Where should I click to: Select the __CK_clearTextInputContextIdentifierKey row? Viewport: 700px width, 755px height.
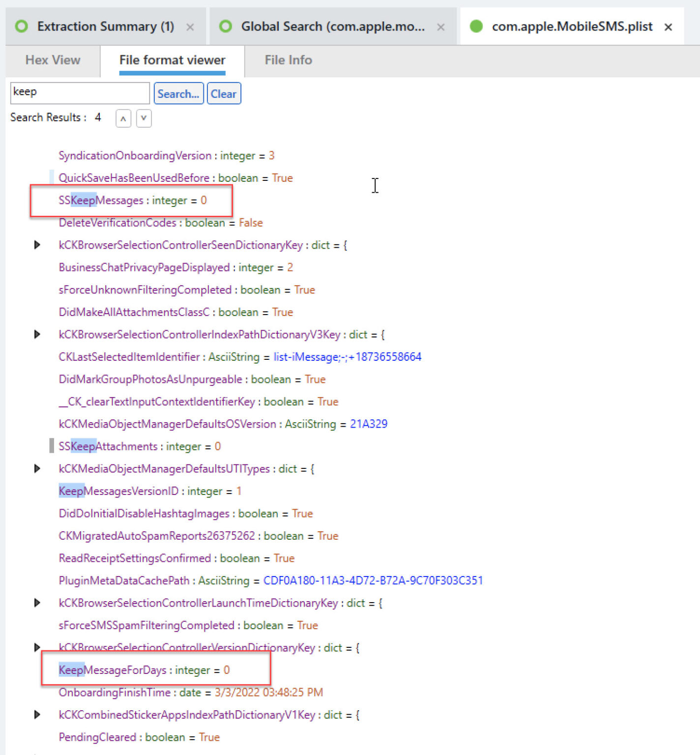(199, 402)
